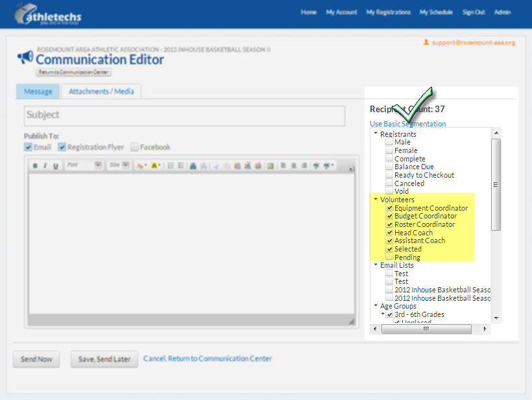Open My Account in the top navigation
The height and width of the screenshot is (400, 532).
tap(341, 12)
